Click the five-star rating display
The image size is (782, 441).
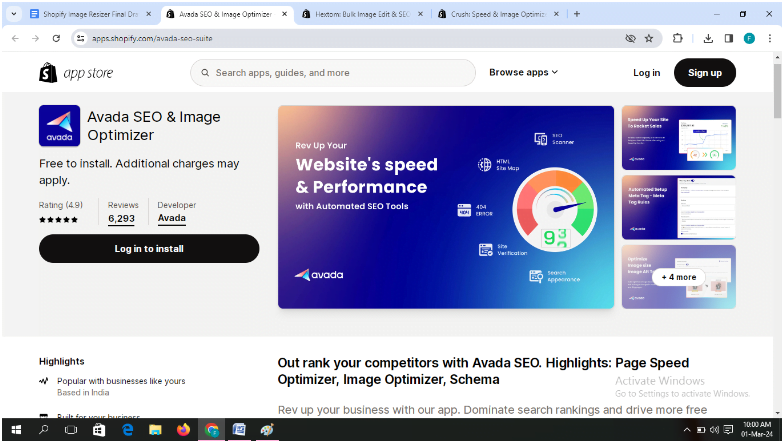pyautogui.click(x=58, y=220)
